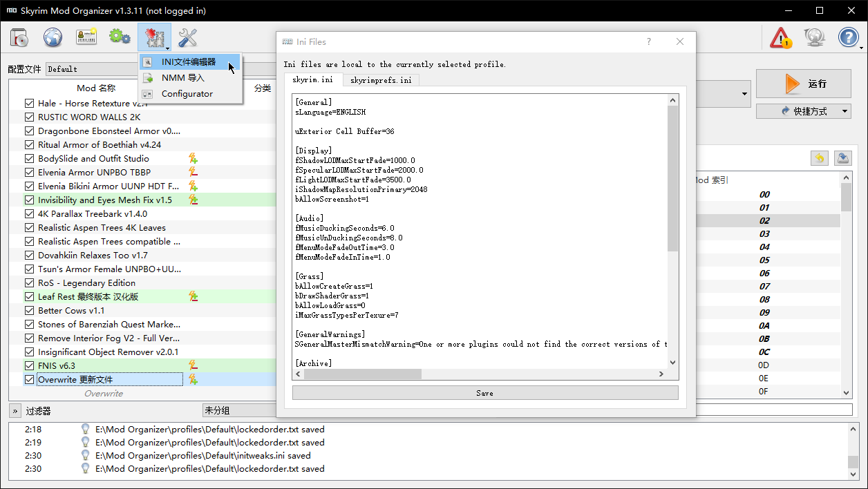The image size is (868, 489).
Task: Expand the filter panel with » button
Action: pyautogui.click(x=15, y=411)
